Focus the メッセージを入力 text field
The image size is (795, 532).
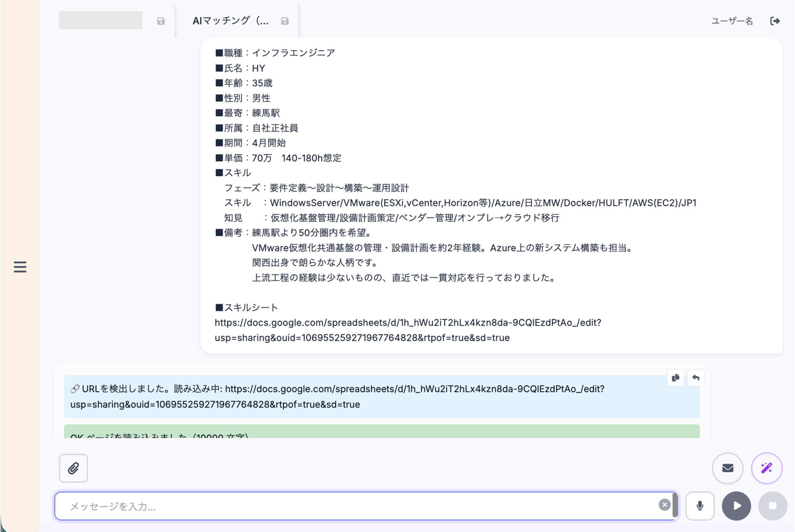tap(357, 506)
